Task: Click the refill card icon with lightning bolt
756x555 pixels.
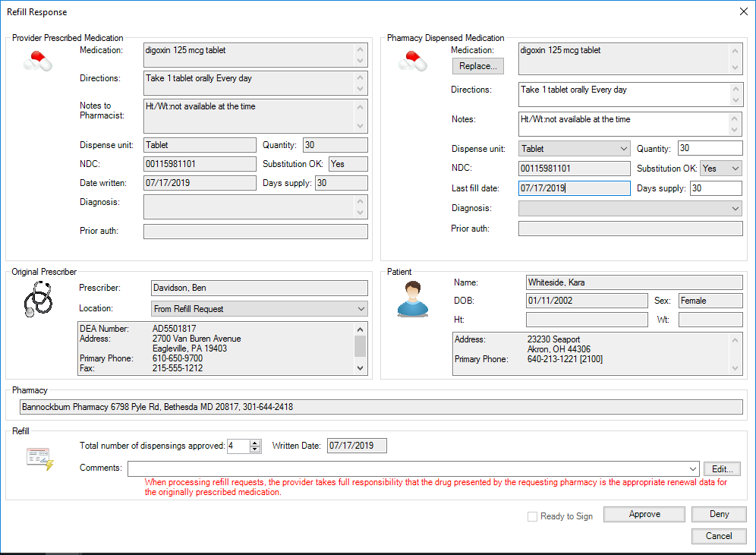Action: 39,458
